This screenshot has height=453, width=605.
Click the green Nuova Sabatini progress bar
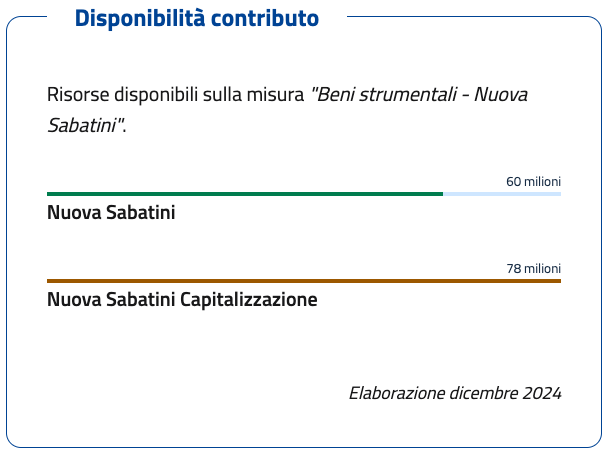pyautogui.click(x=245, y=194)
